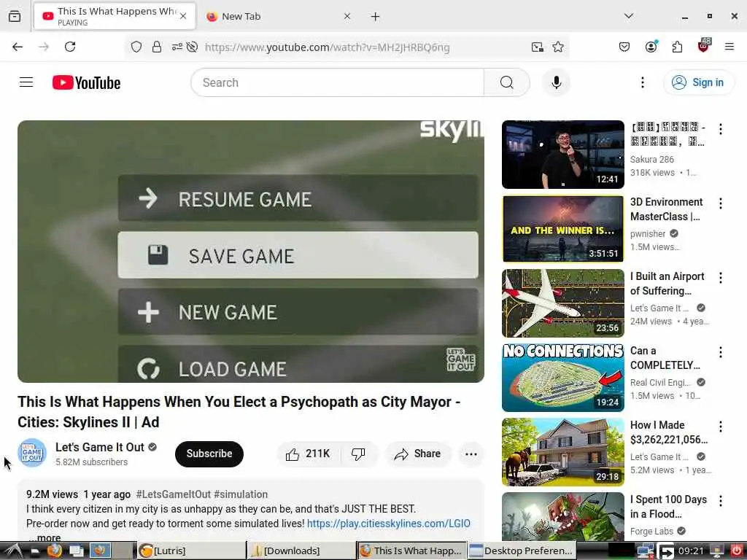
Task: Go back to previous page
Action: [x=18, y=47]
